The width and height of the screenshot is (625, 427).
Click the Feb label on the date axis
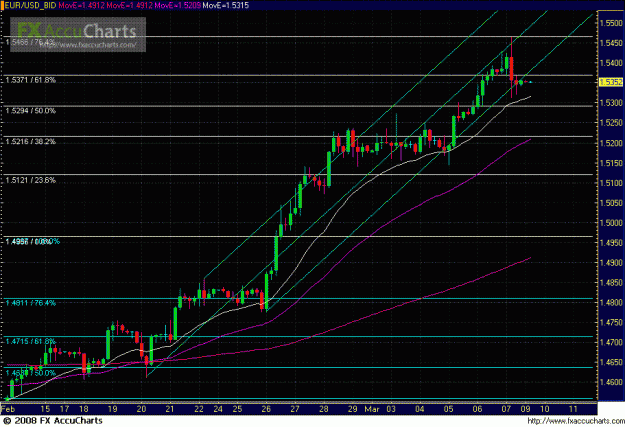[x=8, y=409]
